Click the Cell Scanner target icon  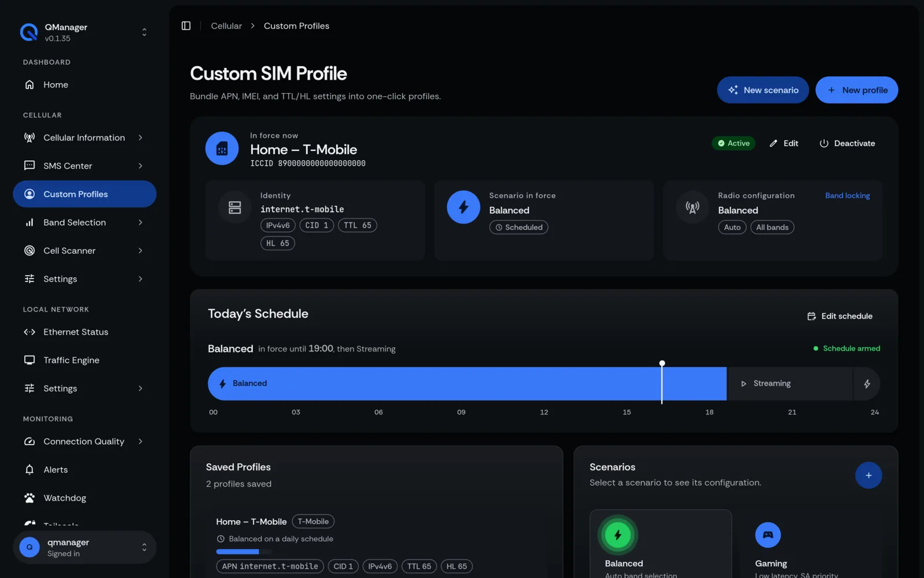coord(29,251)
